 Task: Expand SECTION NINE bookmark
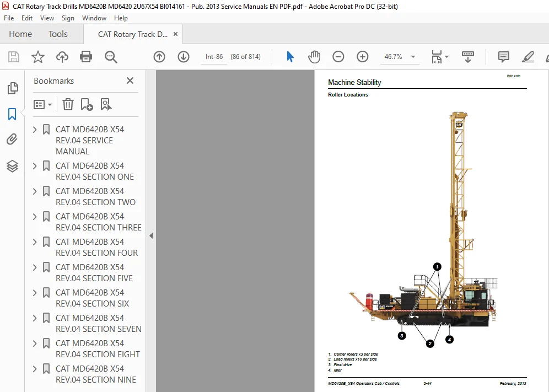tap(35, 369)
